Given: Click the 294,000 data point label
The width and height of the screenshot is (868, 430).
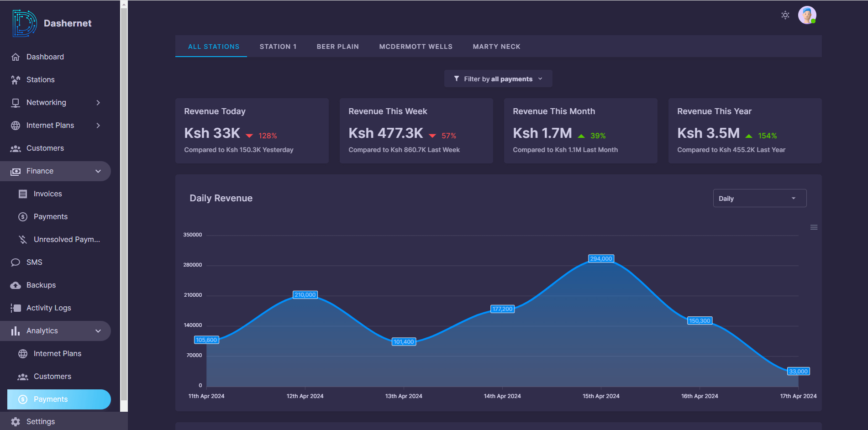Looking at the screenshot, I should pyautogui.click(x=601, y=259).
